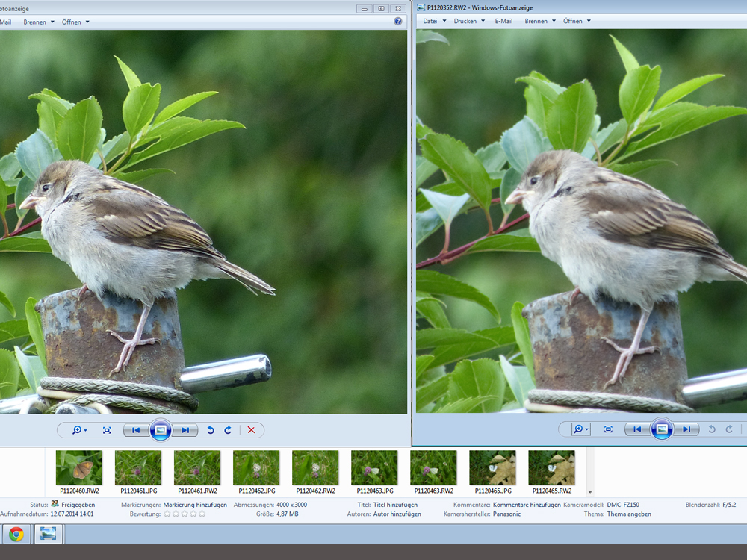Image resolution: width=747 pixels, height=560 pixels.
Task: Start slideshow in right P1120352.RW2 window
Action: click(661, 429)
